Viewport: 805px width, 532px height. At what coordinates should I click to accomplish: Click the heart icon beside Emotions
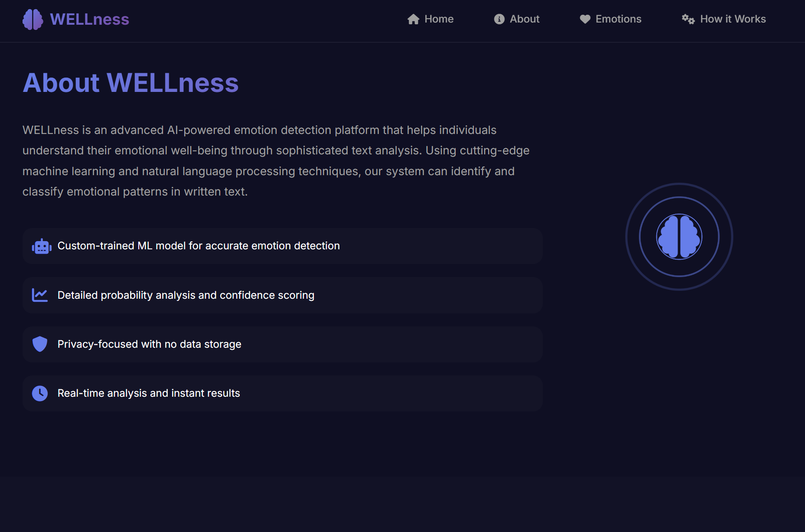584,19
